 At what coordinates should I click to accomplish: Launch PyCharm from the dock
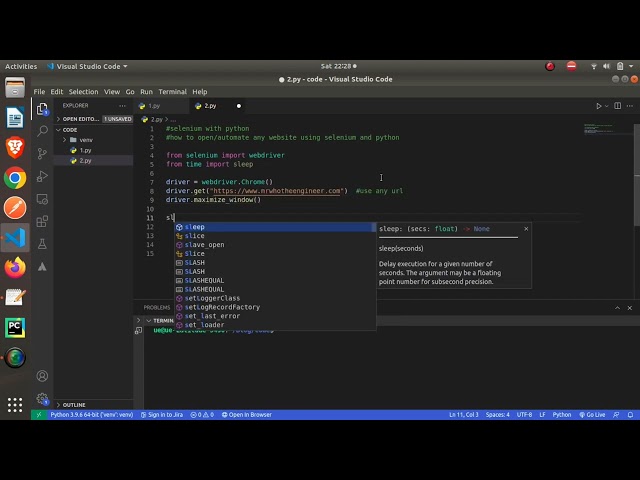(15, 328)
